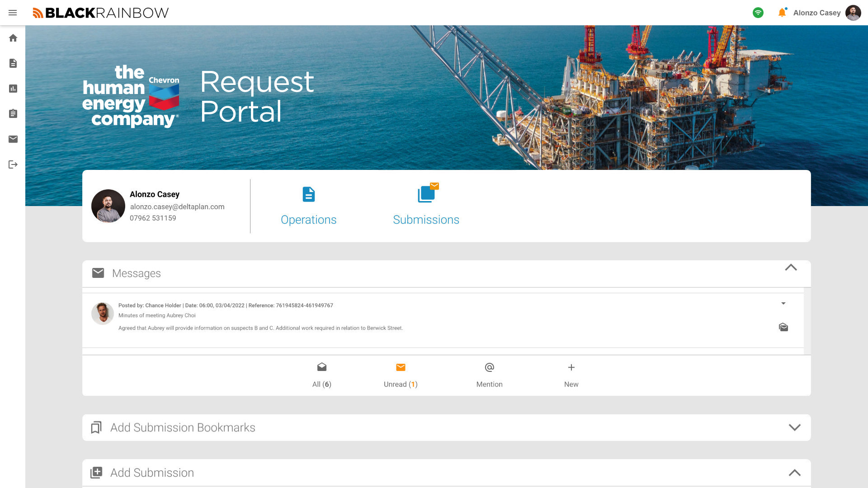Start a New message with the plus
The height and width of the screenshot is (488, 868).
pos(571,374)
